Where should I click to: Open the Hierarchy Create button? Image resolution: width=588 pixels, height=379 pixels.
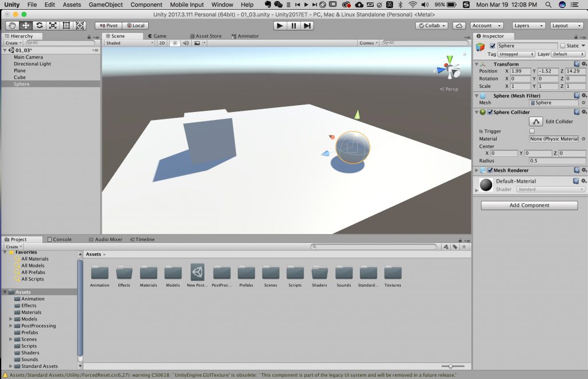pos(13,43)
